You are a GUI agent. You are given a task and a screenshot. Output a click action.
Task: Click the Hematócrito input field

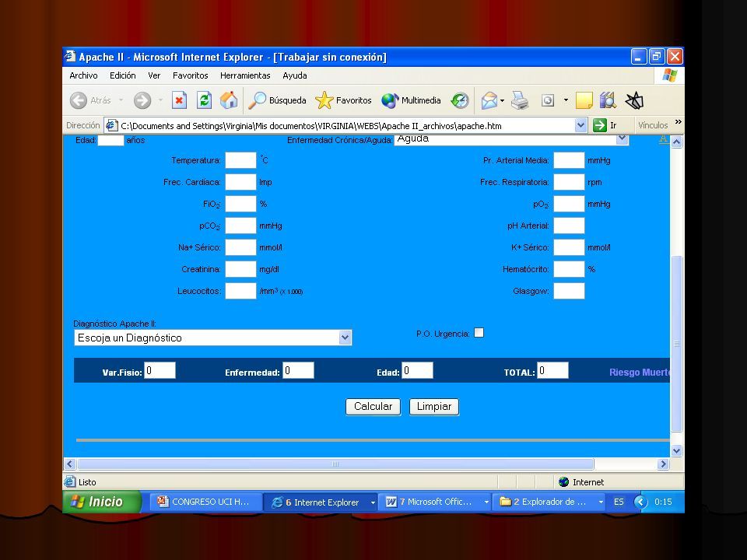pos(569,269)
